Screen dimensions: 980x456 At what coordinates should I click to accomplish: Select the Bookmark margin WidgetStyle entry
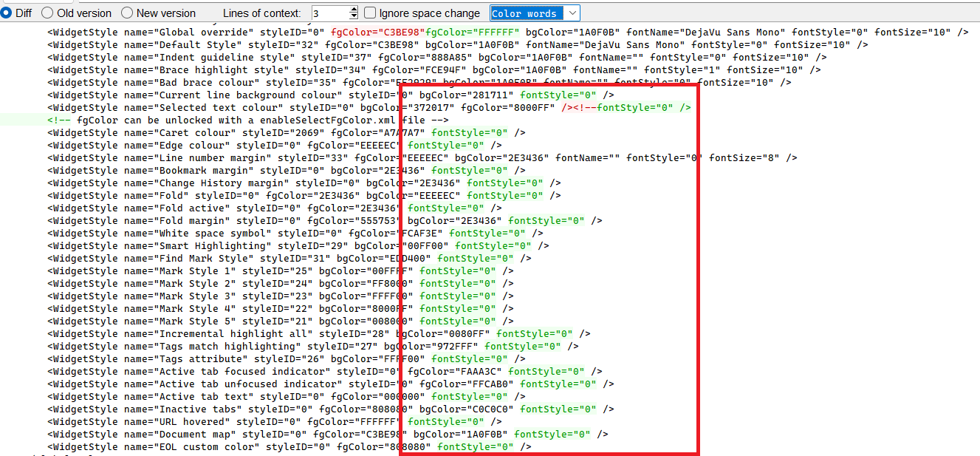(x=185, y=170)
